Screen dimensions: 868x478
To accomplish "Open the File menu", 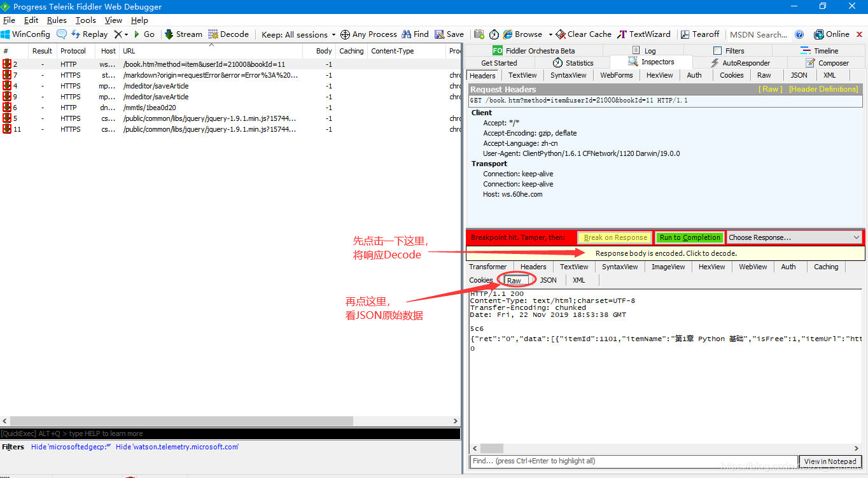I will [x=9, y=20].
